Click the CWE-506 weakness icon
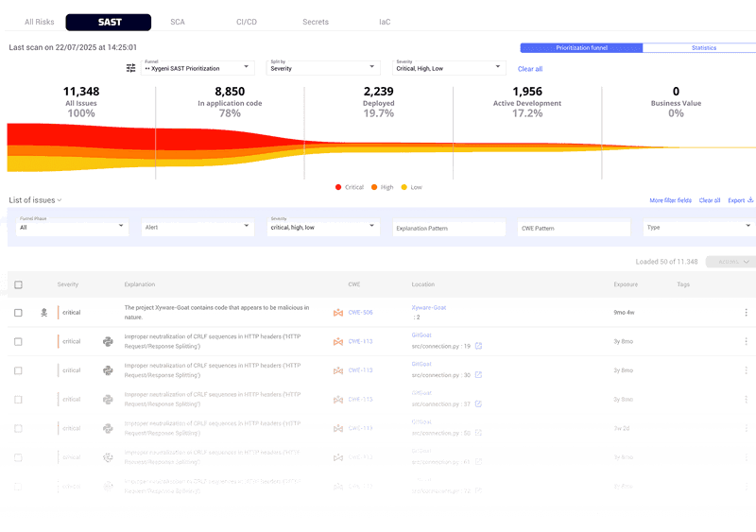The height and width of the screenshot is (532, 756). tap(338, 312)
